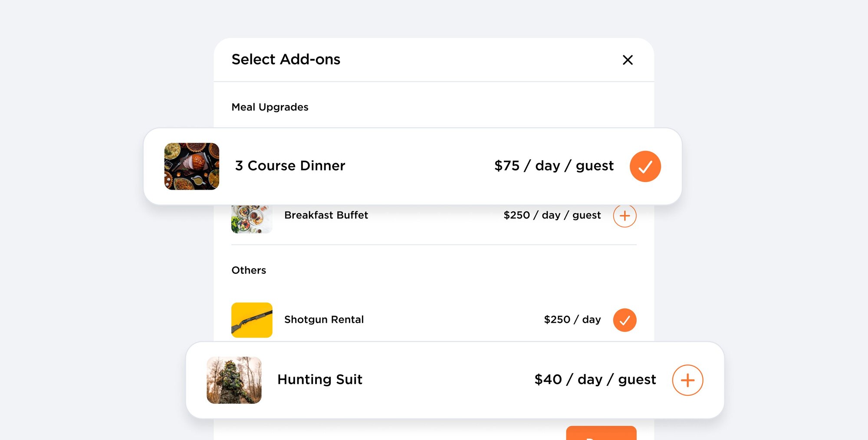Click the Meal Upgrades section header

(x=270, y=107)
